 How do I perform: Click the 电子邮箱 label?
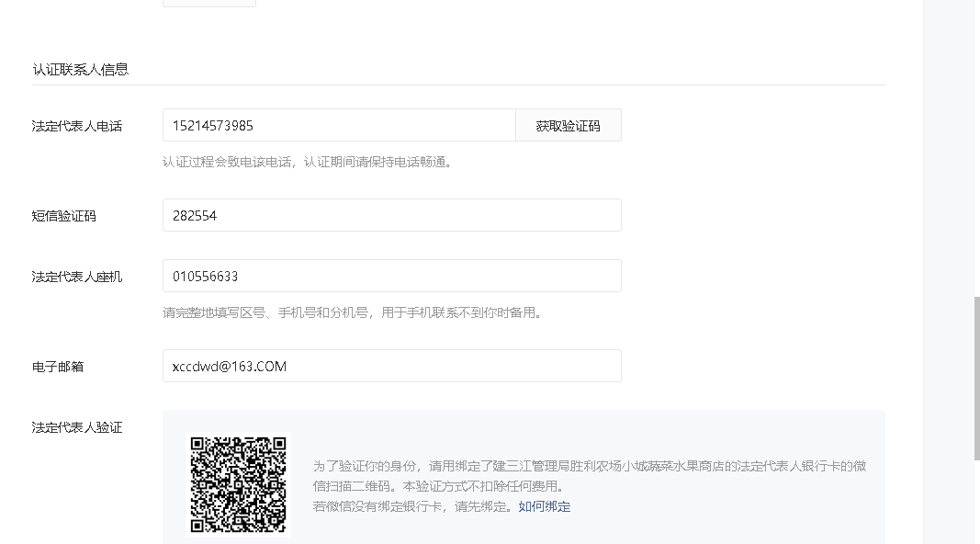pyautogui.click(x=58, y=367)
